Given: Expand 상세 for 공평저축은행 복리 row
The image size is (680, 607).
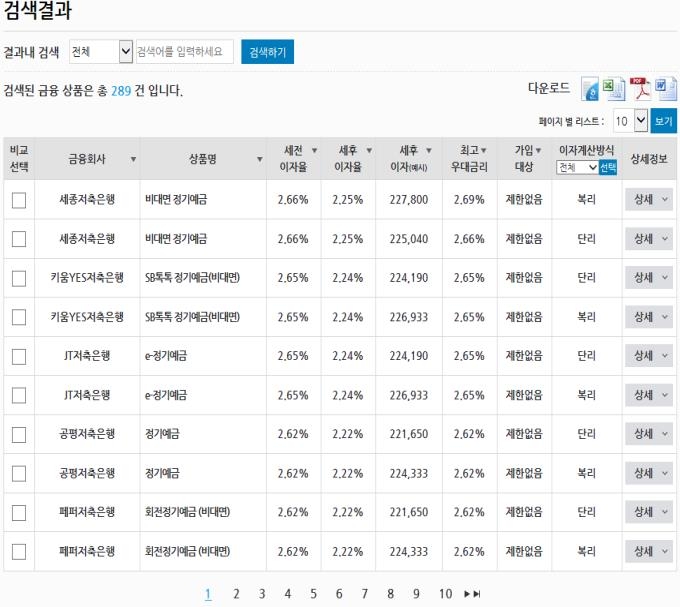Looking at the screenshot, I should coord(649,473).
